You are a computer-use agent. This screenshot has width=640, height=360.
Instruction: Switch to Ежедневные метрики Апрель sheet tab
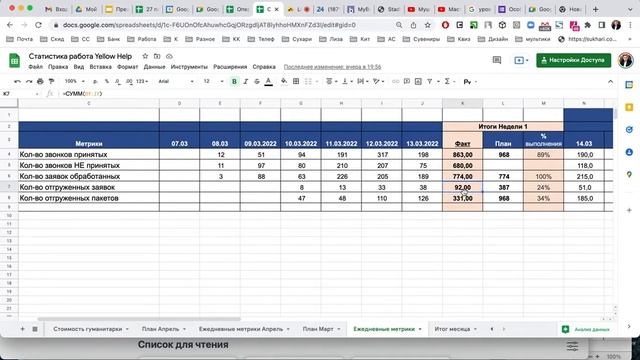click(244, 329)
